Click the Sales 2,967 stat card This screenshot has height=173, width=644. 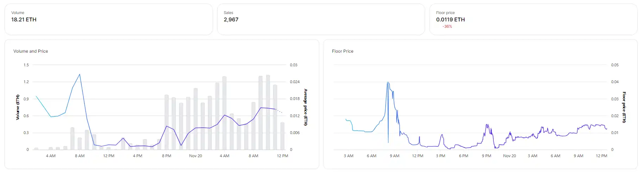(x=321, y=19)
